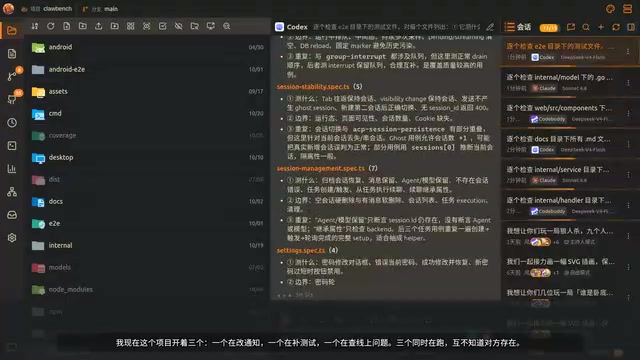Open docs conversation more options
Viewport: 640px width, 360px height.
(x=628, y=144)
